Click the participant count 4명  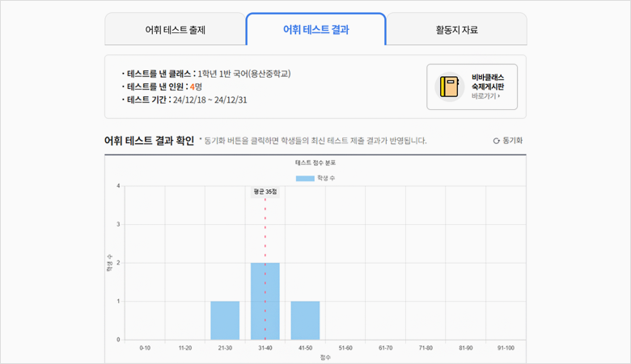click(196, 87)
